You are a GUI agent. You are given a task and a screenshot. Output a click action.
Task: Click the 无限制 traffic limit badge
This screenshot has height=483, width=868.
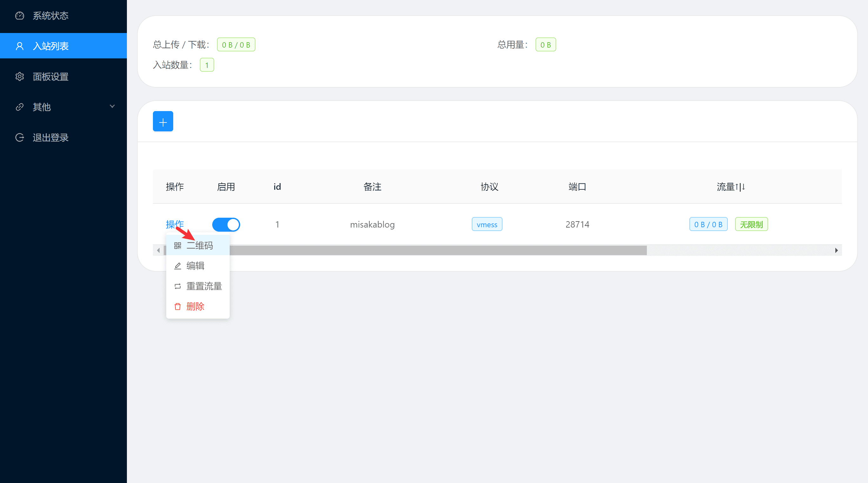click(751, 224)
